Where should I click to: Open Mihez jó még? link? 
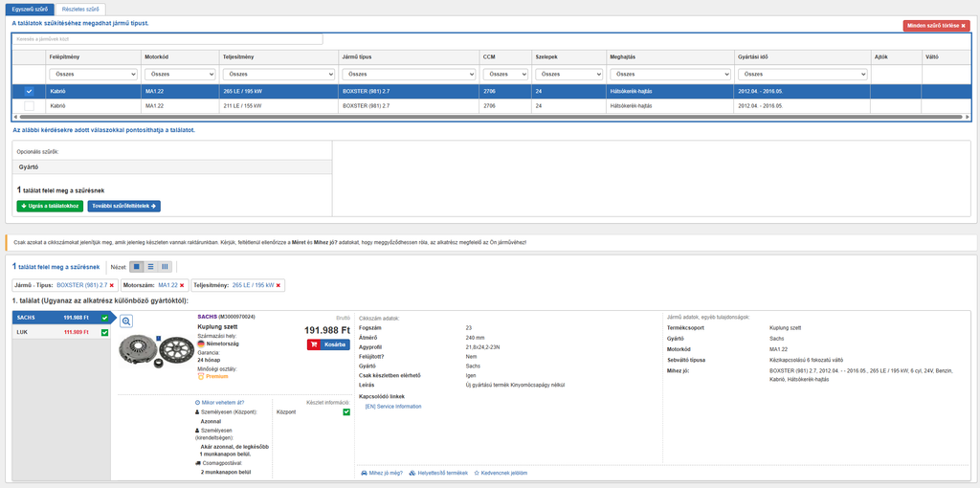382,473
